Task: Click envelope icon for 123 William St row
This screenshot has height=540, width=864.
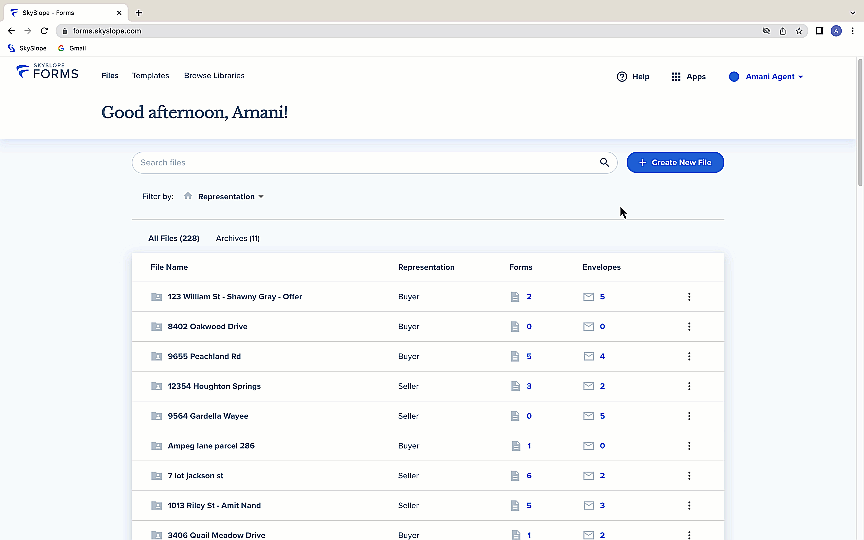Action: (x=588, y=297)
